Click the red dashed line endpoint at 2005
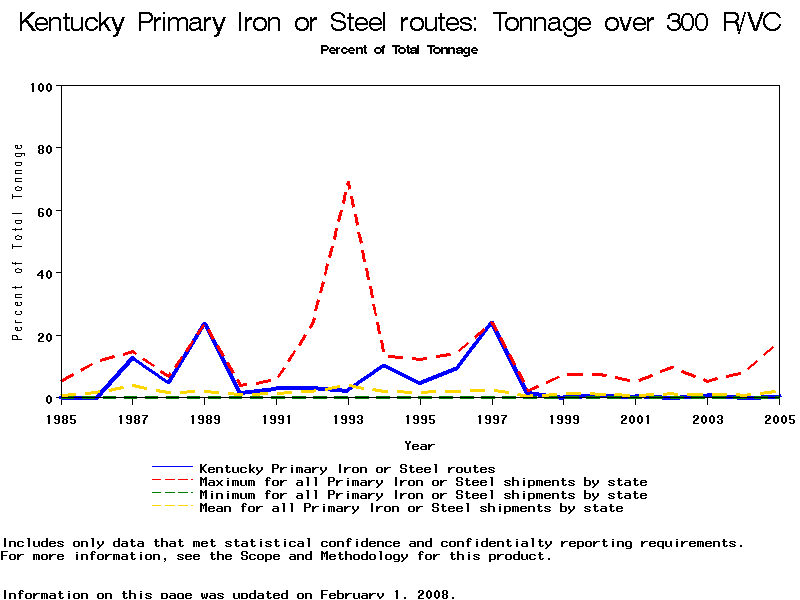 coord(778,345)
